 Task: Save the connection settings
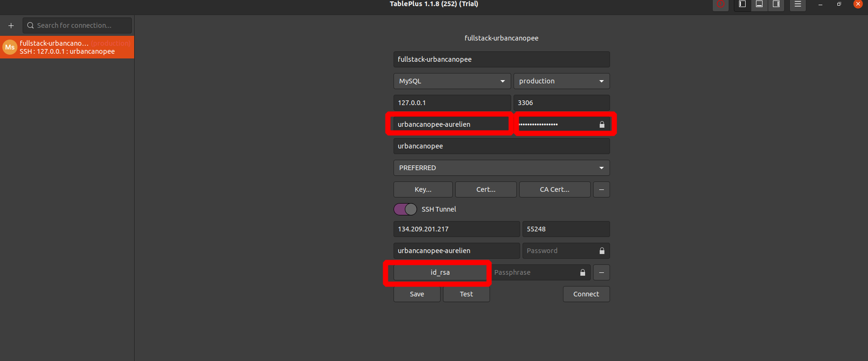(417, 294)
